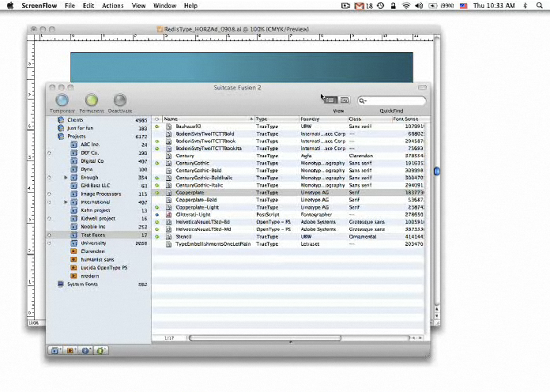550x392 pixels.
Task: Expand the International set disclosure triangle
Action: [x=66, y=202]
